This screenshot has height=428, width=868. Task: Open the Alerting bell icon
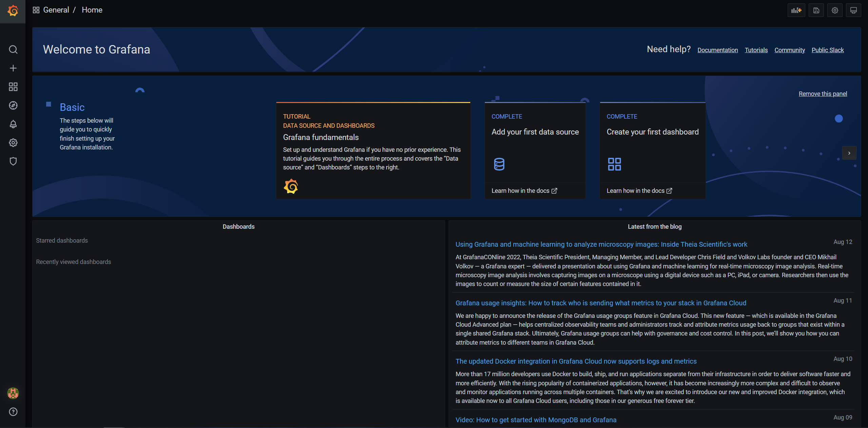coord(13,124)
